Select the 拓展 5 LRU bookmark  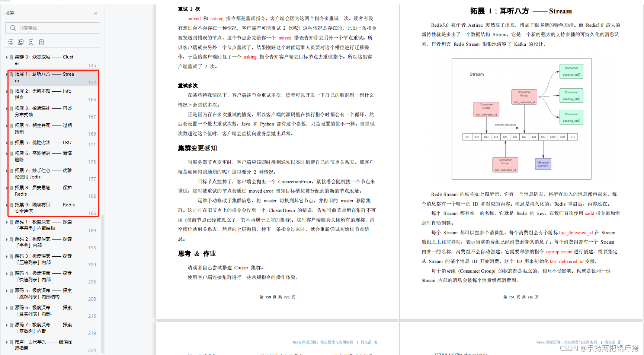coord(41,142)
